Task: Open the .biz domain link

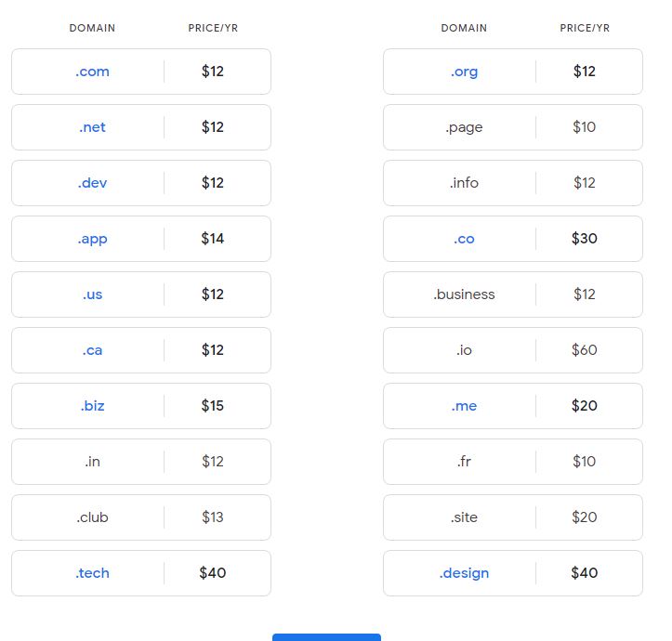Action: [92, 406]
